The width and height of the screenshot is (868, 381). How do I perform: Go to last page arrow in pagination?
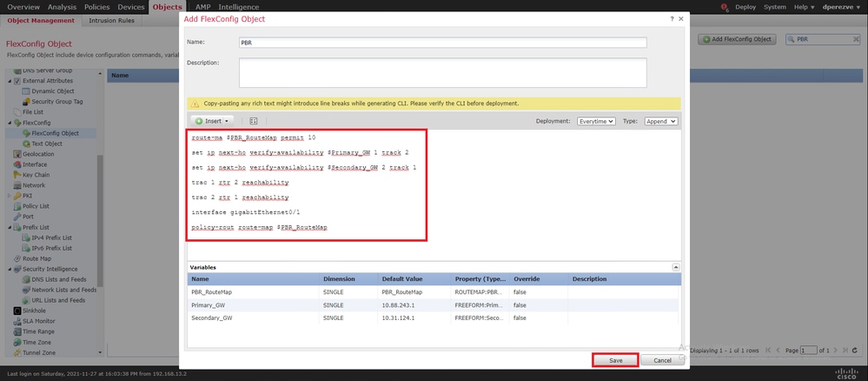[x=845, y=351]
